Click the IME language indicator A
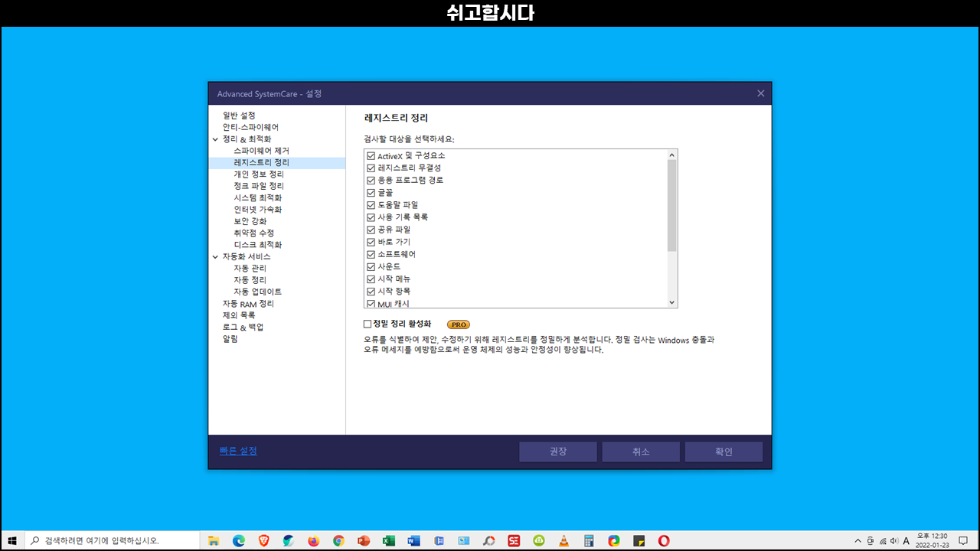The image size is (980, 551). pyautogui.click(x=906, y=540)
